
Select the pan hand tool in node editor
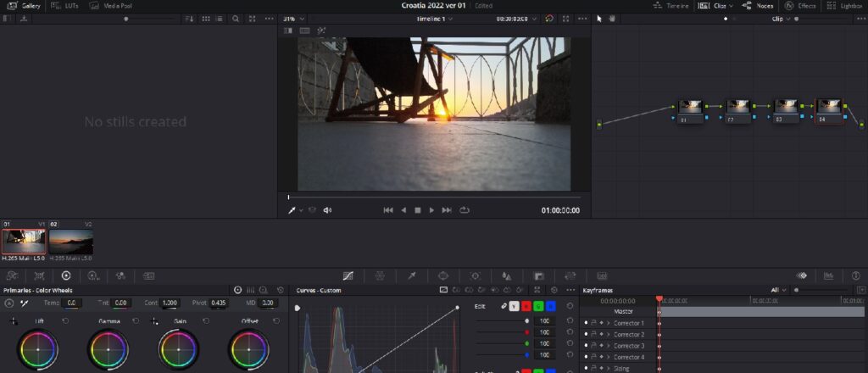(x=609, y=18)
